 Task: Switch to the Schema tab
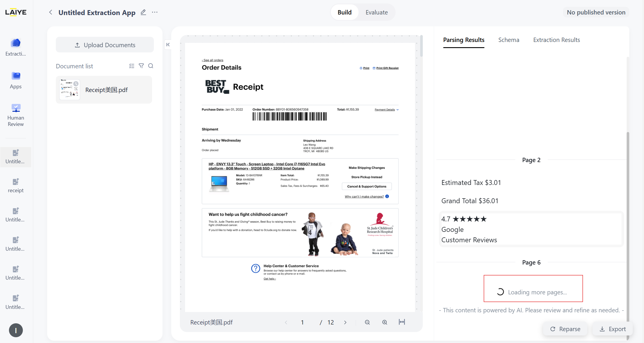(x=509, y=40)
